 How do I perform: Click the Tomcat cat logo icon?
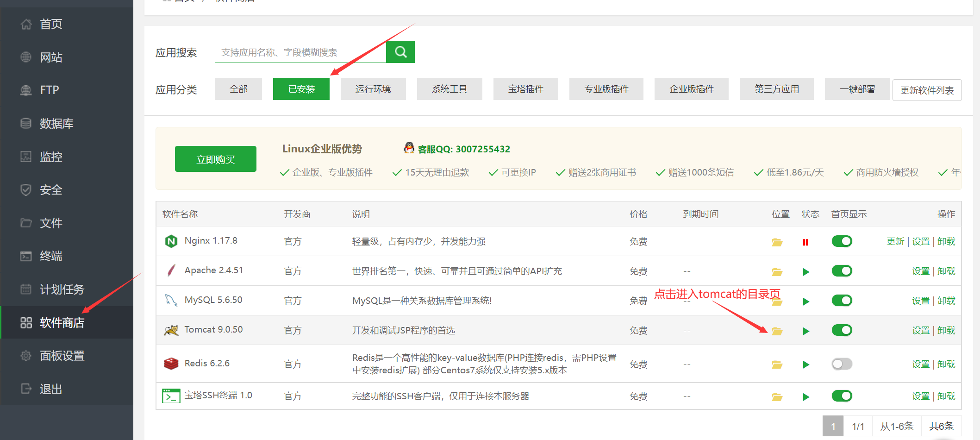click(x=171, y=330)
